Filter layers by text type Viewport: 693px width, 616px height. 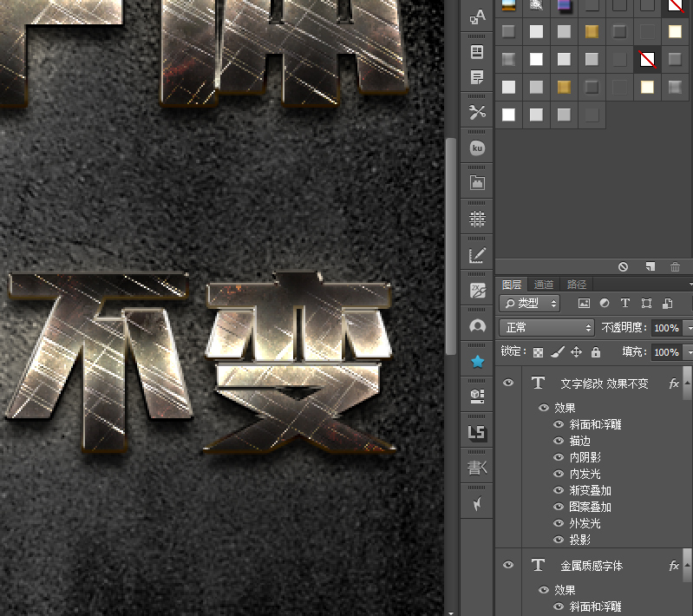tap(625, 304)
